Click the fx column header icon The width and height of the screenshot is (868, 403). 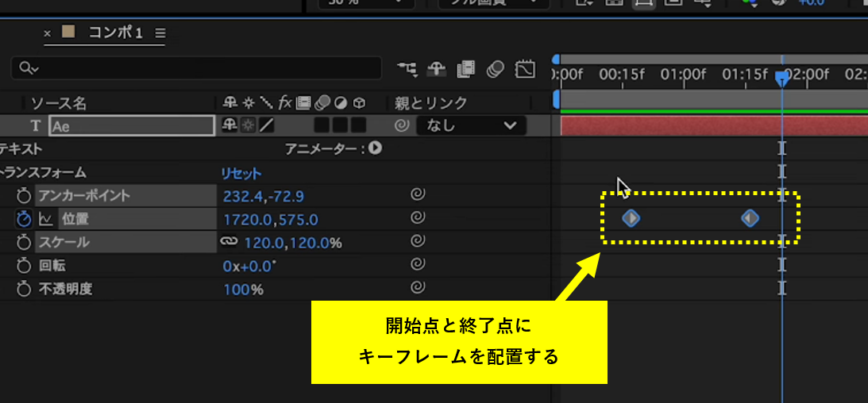[x=285, y=103]
